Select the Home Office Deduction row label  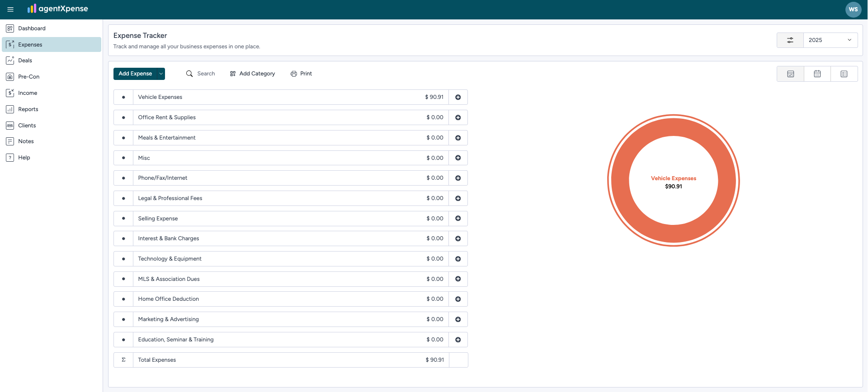(x=169, y=299)
